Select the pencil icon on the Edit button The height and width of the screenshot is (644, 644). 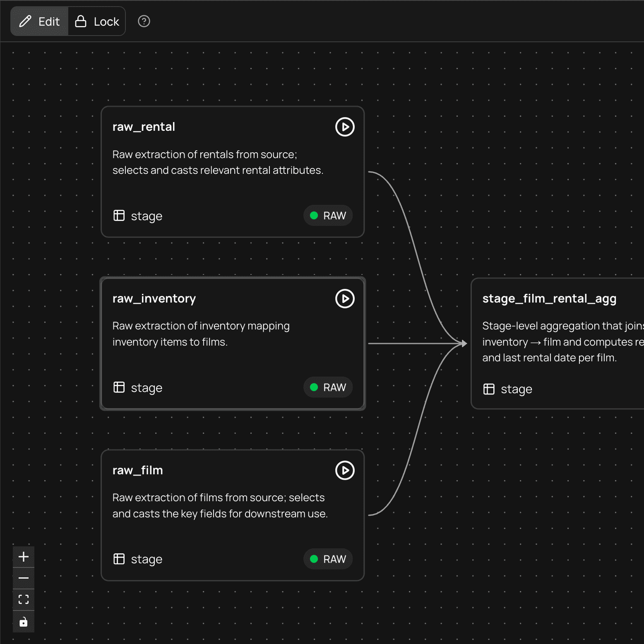tap(26, 21)
